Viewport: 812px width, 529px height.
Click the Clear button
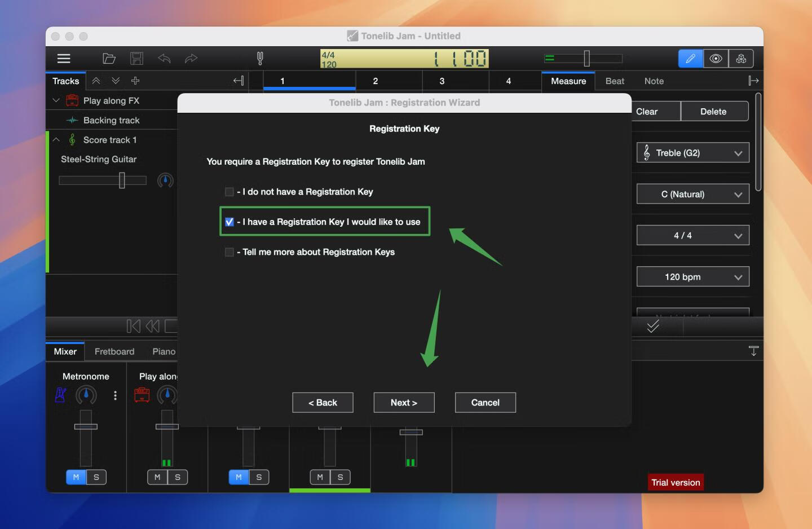[x=655, y=112]
